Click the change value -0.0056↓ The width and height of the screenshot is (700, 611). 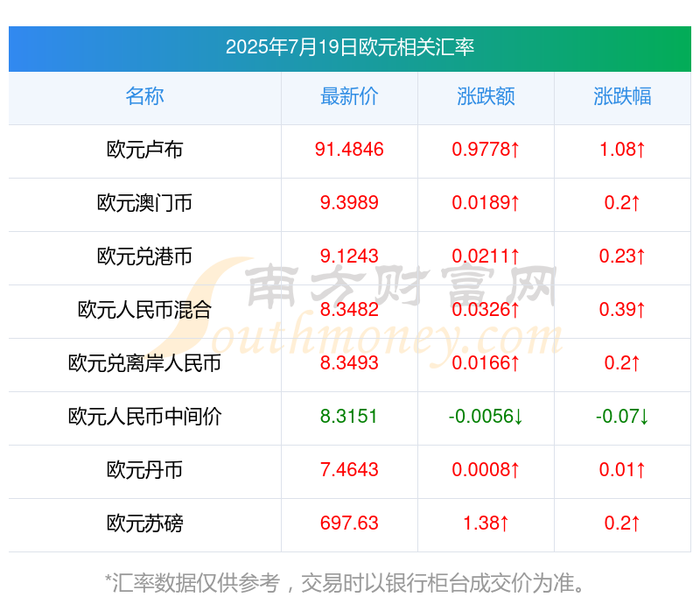click(x=486, y=417)
